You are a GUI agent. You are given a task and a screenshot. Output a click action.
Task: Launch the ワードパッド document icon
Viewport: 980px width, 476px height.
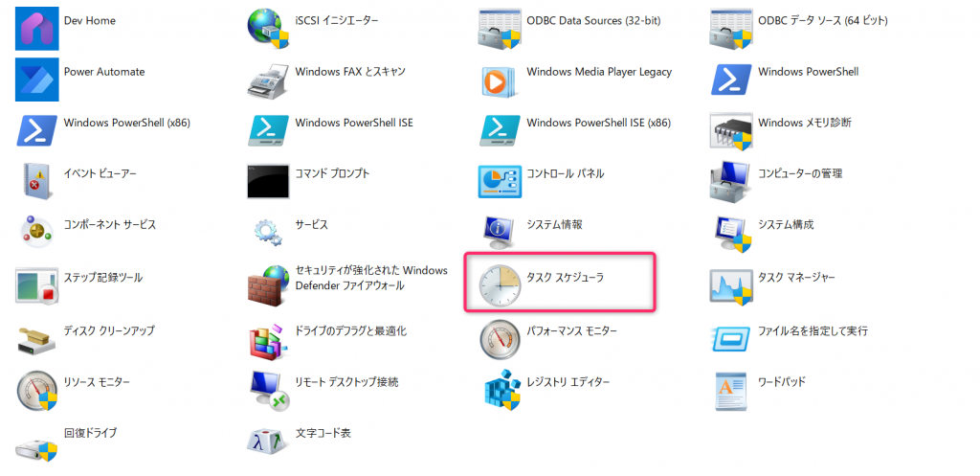pos(731,391)
